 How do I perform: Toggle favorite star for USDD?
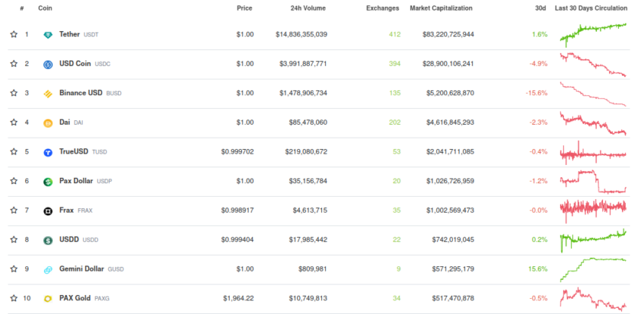click(14, 240)
